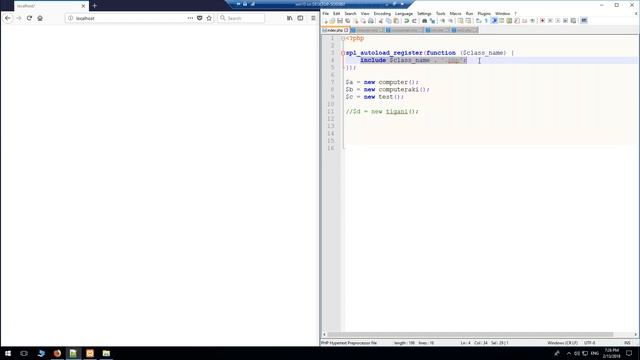Screen dimensions: 640x360
Task: Bookmark the localhost page with the star
Action: 209,18
